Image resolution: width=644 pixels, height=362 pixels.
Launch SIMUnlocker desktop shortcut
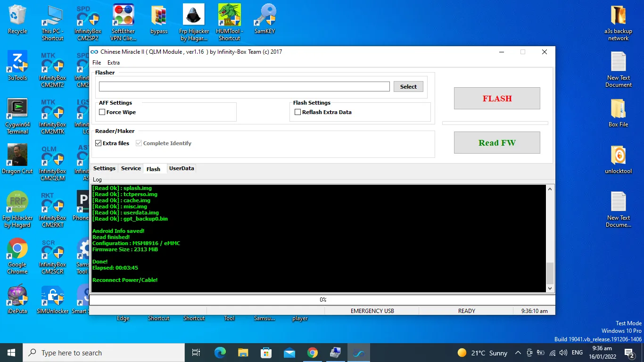point(52,300)
